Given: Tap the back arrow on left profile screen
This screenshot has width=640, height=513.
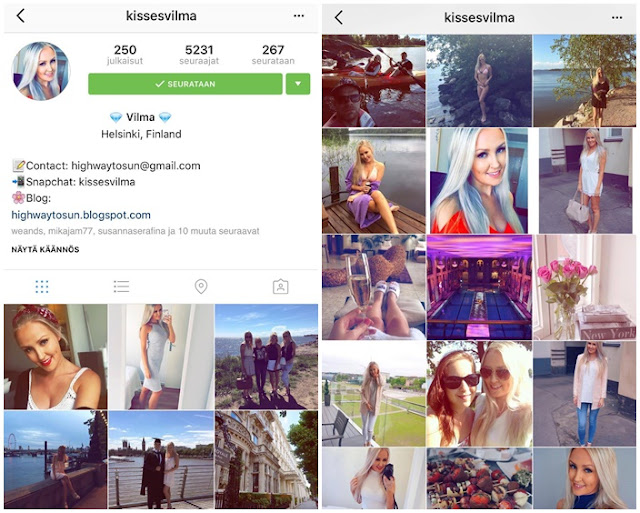Looking at the screenshot, I should click(21, 16).
